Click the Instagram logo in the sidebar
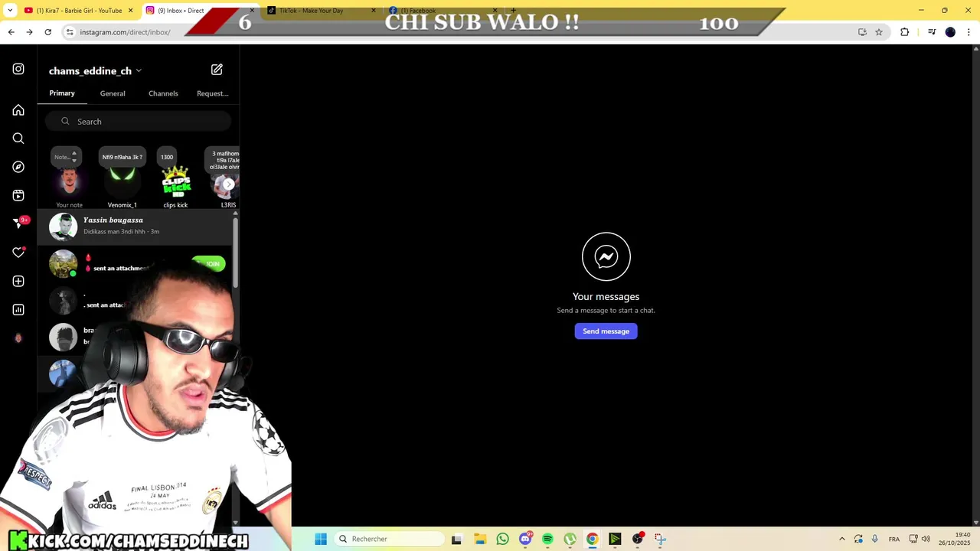This screenshot has height=551, width=980. [18, 69]
